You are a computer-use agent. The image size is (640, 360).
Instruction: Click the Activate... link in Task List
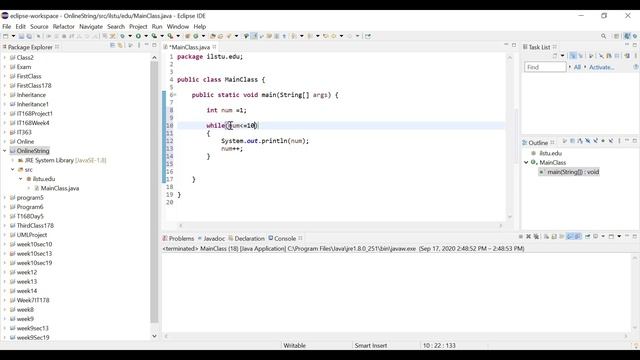[x=601, y=67]
